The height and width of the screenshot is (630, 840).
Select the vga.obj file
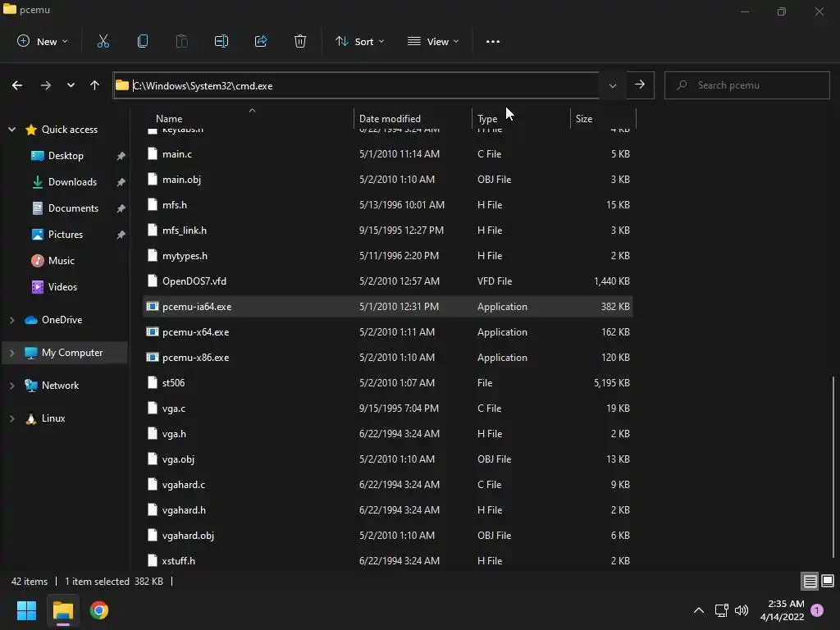tap(388, 459)
